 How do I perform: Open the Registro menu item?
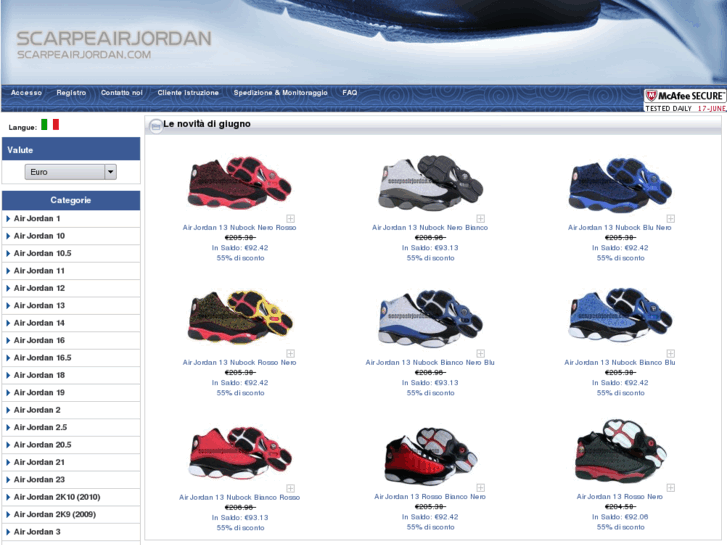tap(71, 93)
